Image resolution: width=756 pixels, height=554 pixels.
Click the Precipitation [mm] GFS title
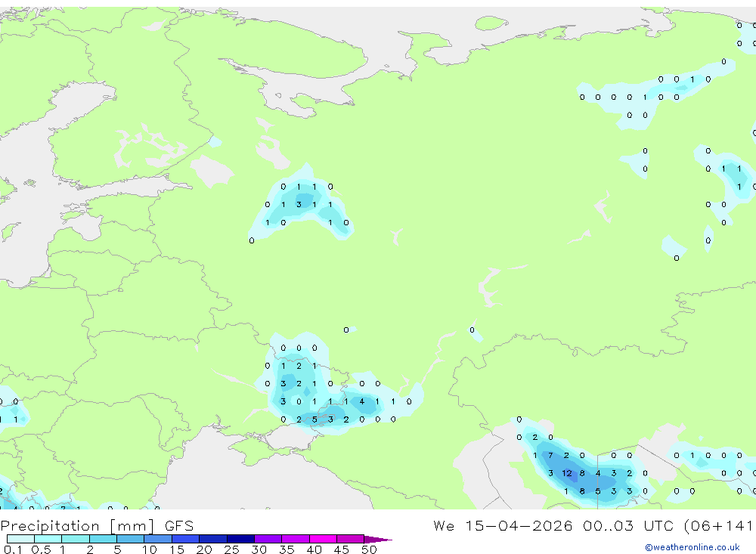click(x=97, y=525)
